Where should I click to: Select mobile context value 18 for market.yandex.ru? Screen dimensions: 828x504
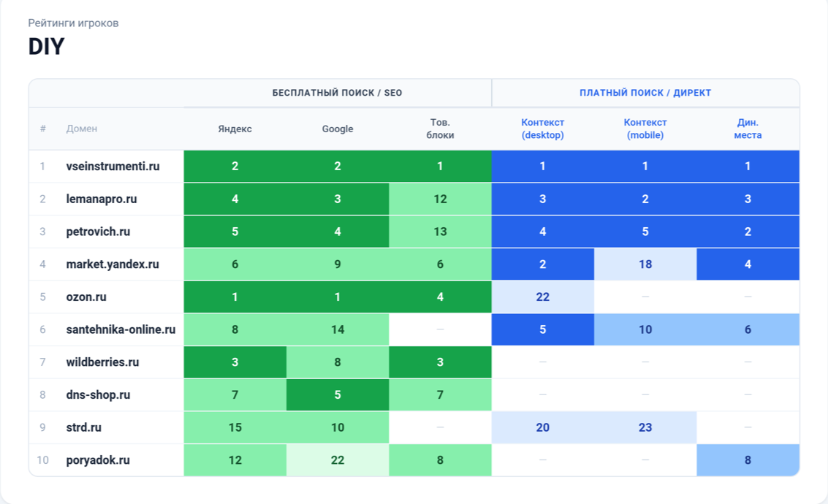645,264
